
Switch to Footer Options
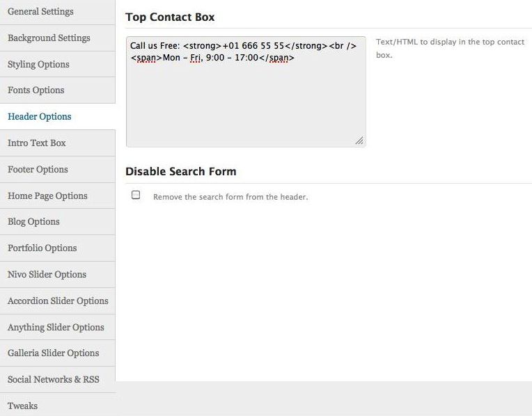(x=38, y=169)
